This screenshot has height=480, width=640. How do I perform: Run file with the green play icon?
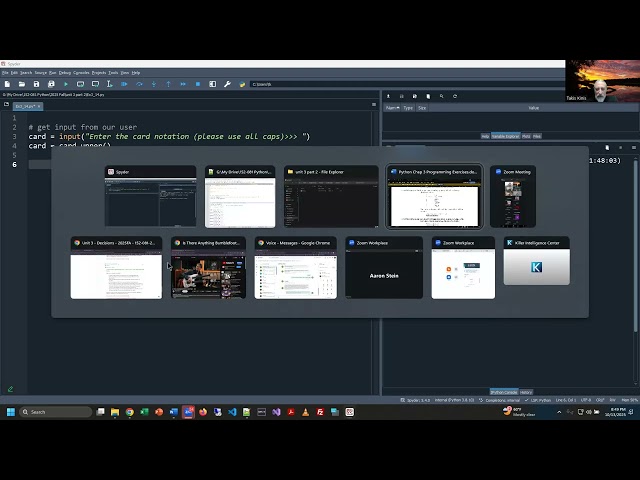[66, 84]
